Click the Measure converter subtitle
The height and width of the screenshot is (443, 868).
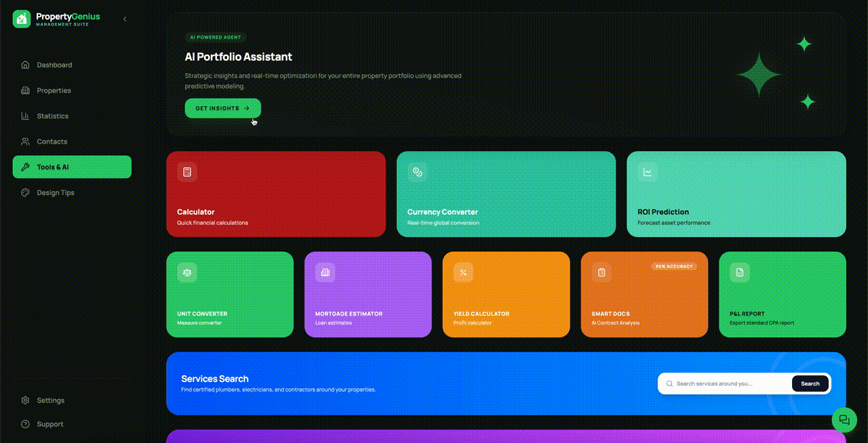coord(199,323)
